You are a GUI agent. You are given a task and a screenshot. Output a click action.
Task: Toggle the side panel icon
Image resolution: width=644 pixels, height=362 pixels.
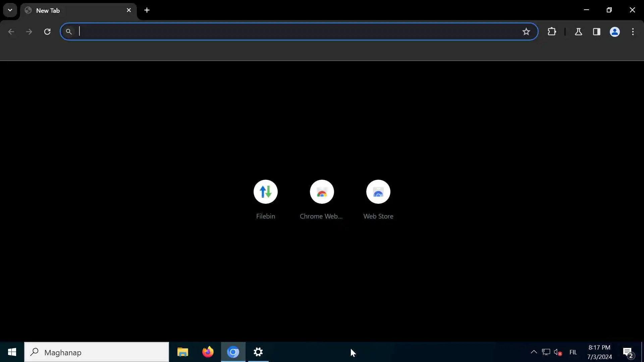(x=596, y=32)
